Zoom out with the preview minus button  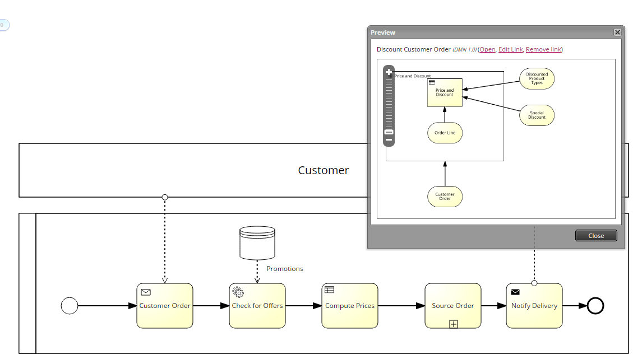pos(389,140)
